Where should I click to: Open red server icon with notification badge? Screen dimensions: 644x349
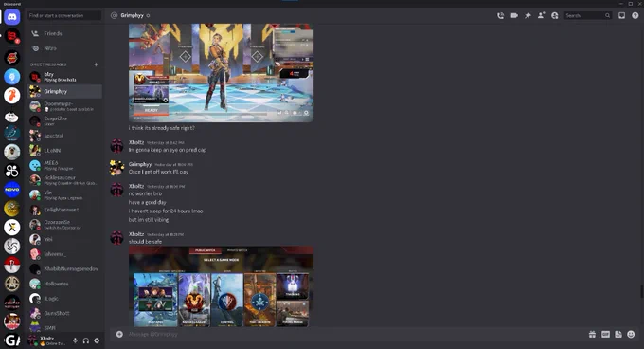(12, 36)
